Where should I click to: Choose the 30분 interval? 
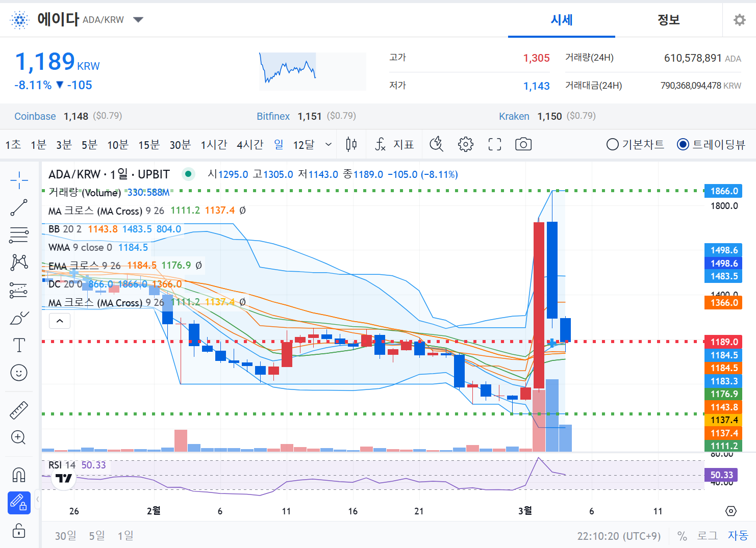(180, 145)
